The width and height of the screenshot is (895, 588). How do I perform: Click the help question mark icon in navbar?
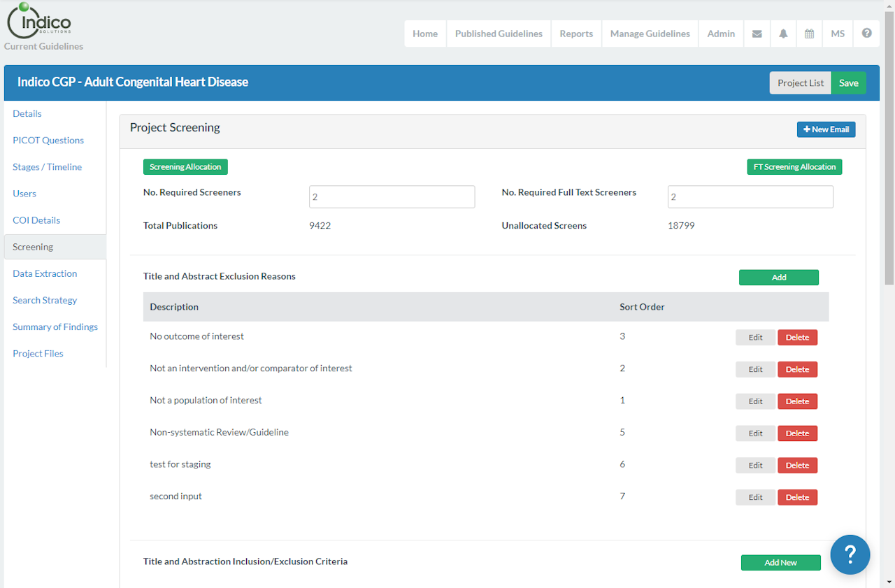(866, 34)
